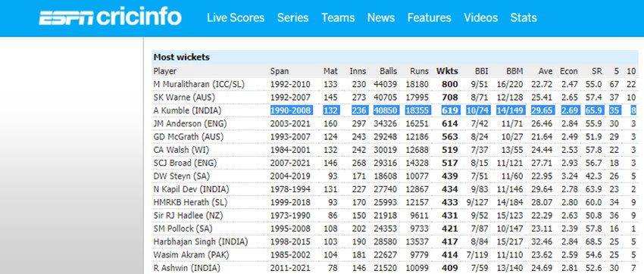Open HMRKB Herath (SL) player link
644x274 pixels.
(x=189, y=203)
